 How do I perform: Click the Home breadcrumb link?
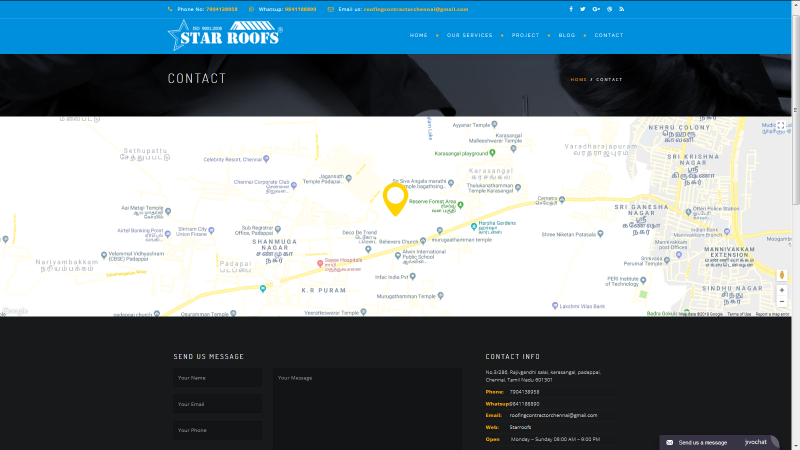tap(578, 79)
